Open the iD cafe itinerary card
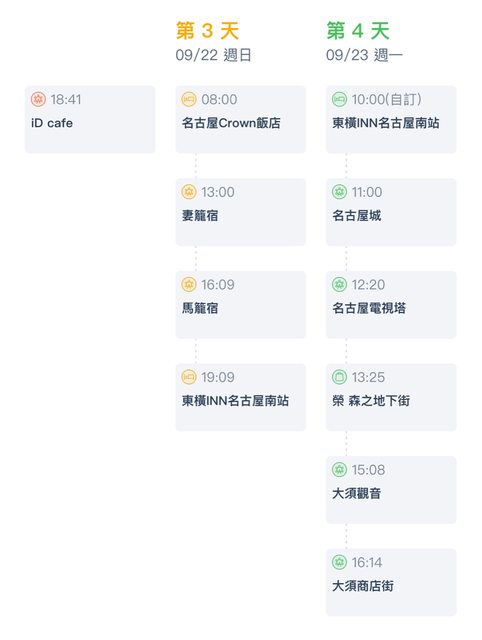Viewport: 482px width, 640px height. [90, 120]
